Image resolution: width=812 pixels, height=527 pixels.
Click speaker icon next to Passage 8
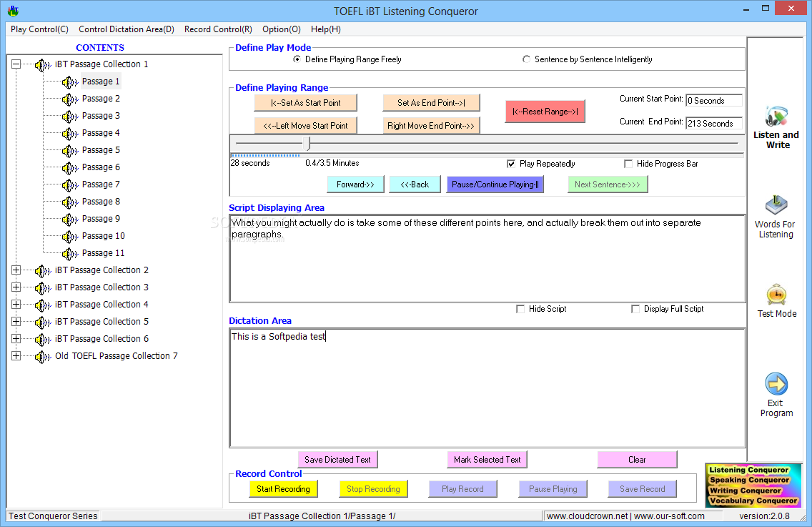pyautogui.click(x=69, y=202)
